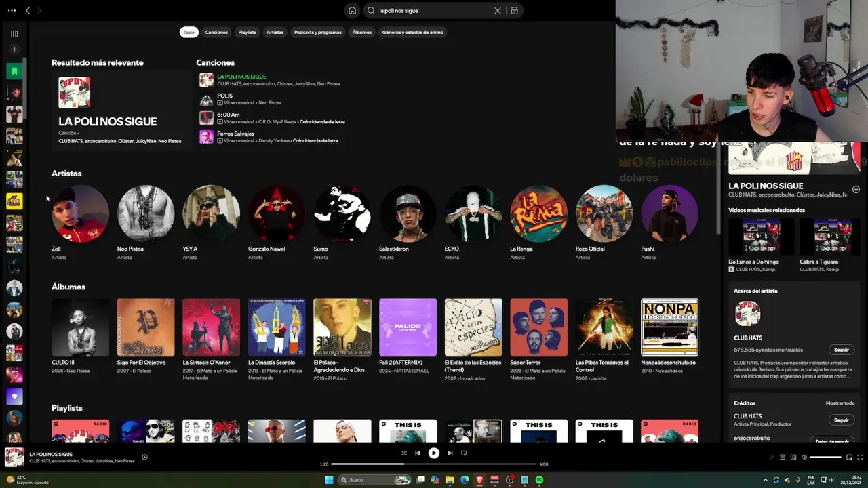This screenshot has height=488, width=868.
Task: Open artist YSY A
Action: click(211, 213)
